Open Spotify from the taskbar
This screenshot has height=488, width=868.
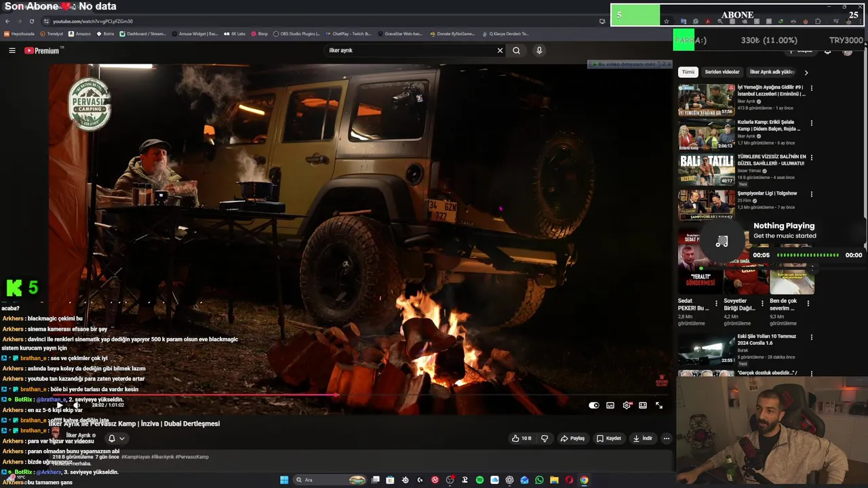tap(479, 480)
